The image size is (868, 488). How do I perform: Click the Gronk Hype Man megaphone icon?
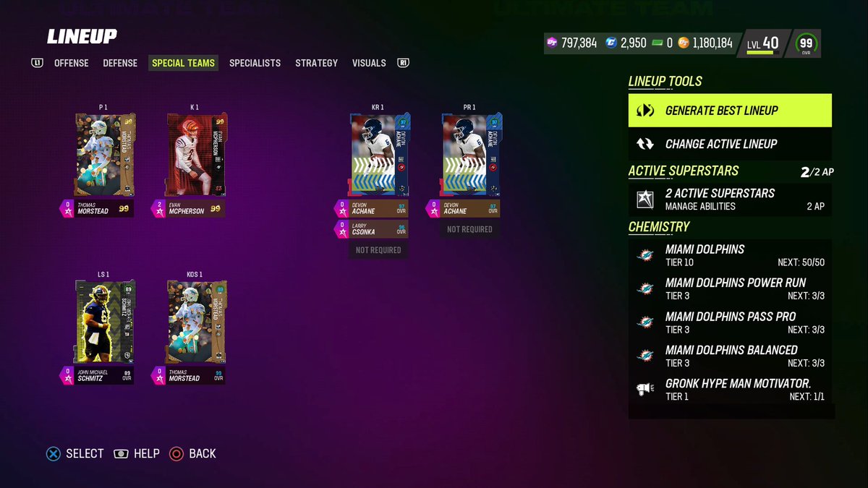(x=644, y=390)
